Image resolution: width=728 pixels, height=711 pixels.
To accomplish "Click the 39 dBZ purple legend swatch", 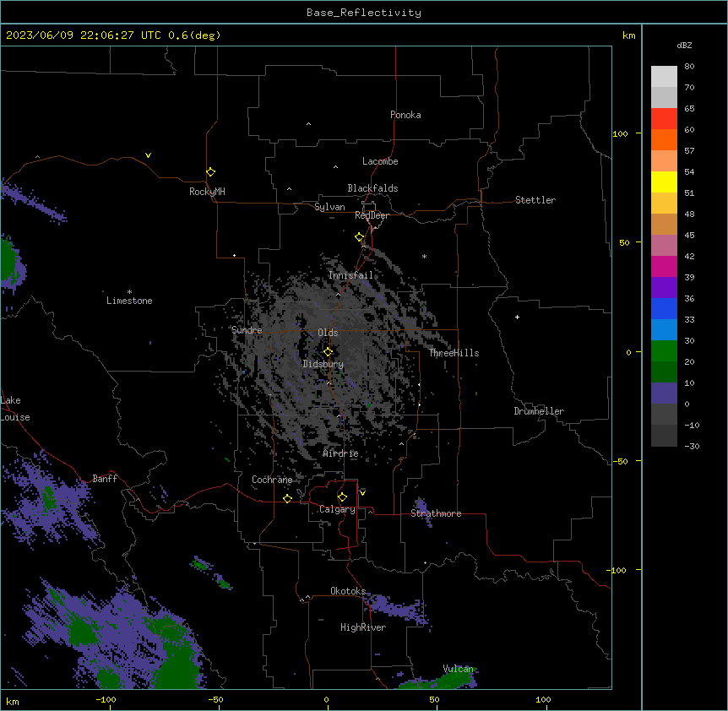I will 664,287.
